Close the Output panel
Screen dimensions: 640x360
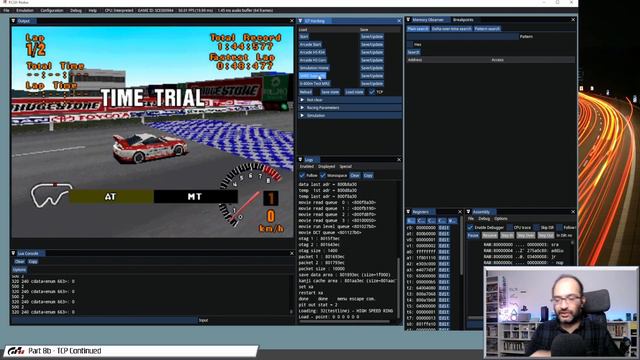[291, 21]
